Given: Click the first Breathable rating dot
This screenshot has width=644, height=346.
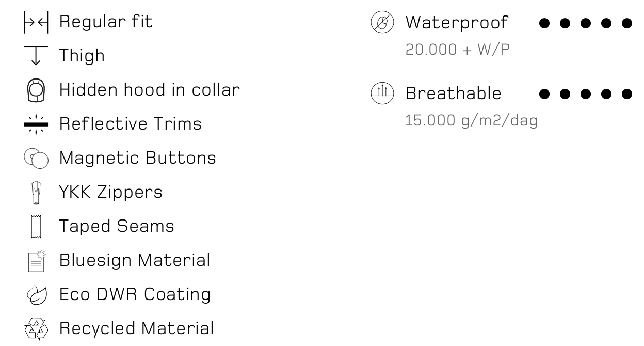Looking at the screenshot, I should tap(544, 94).
